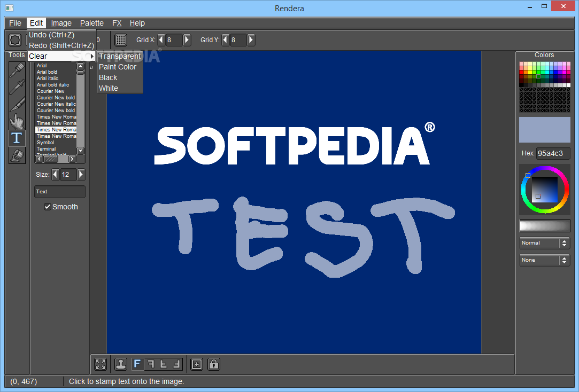Screen dimensions: 579x392
Task: Increase Grid Y value with right arrow
Action: 251,40
